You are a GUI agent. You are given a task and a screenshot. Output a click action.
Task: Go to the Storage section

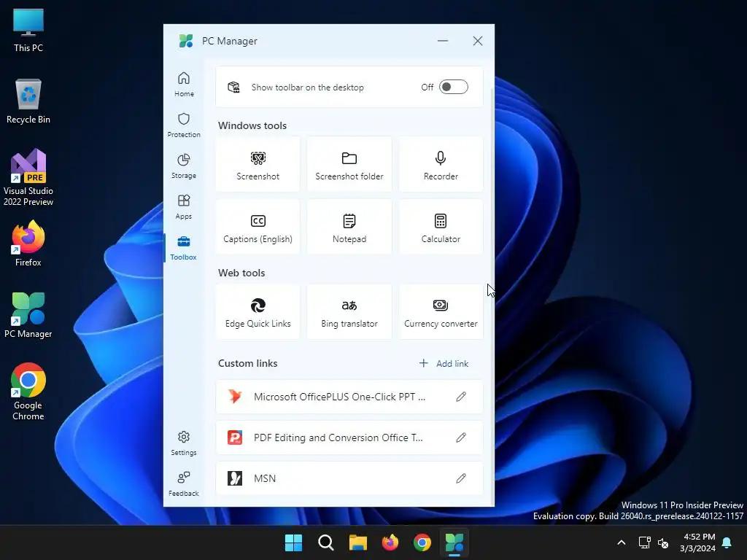(184, 166)
